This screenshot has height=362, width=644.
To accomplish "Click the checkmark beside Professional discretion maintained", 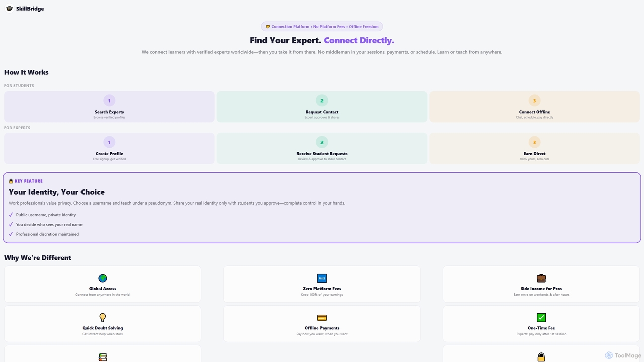I will pos(11,234).
